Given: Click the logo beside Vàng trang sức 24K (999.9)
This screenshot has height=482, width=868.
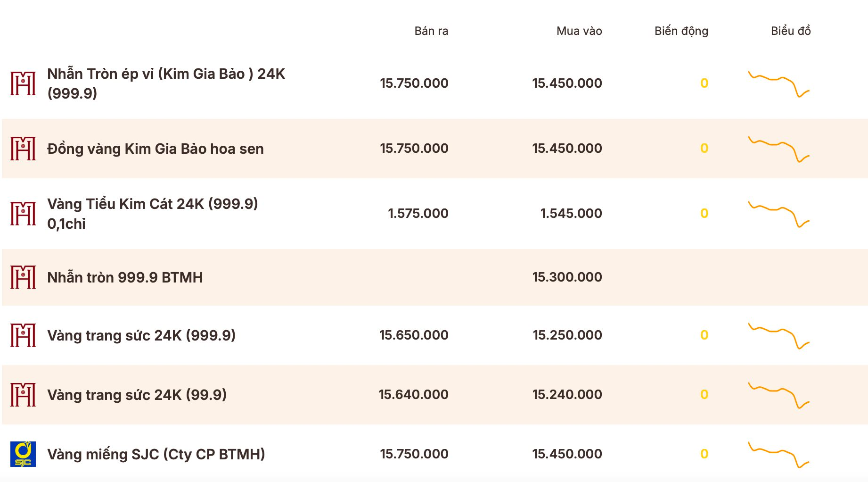Looking at the screenshot, I should 23,335.
